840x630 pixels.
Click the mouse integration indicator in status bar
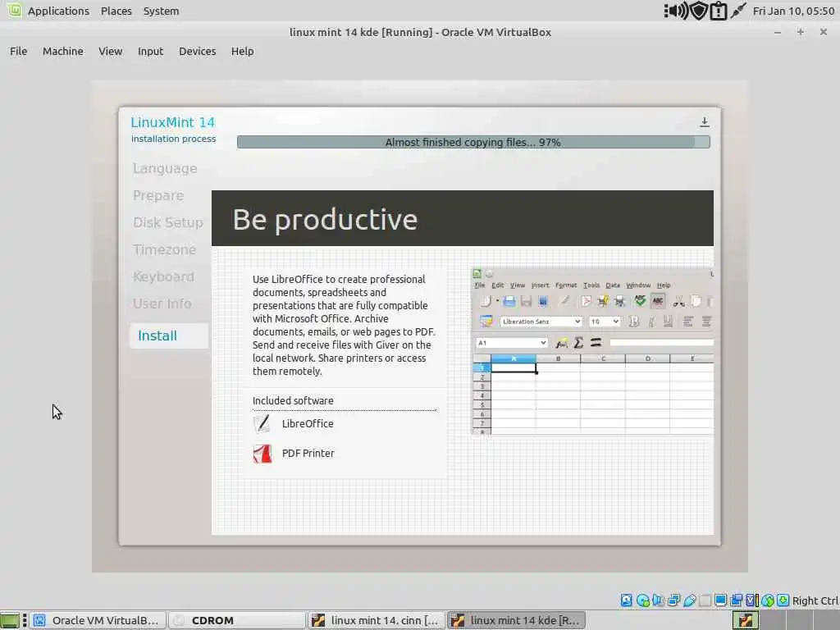[x=768, y=600]
